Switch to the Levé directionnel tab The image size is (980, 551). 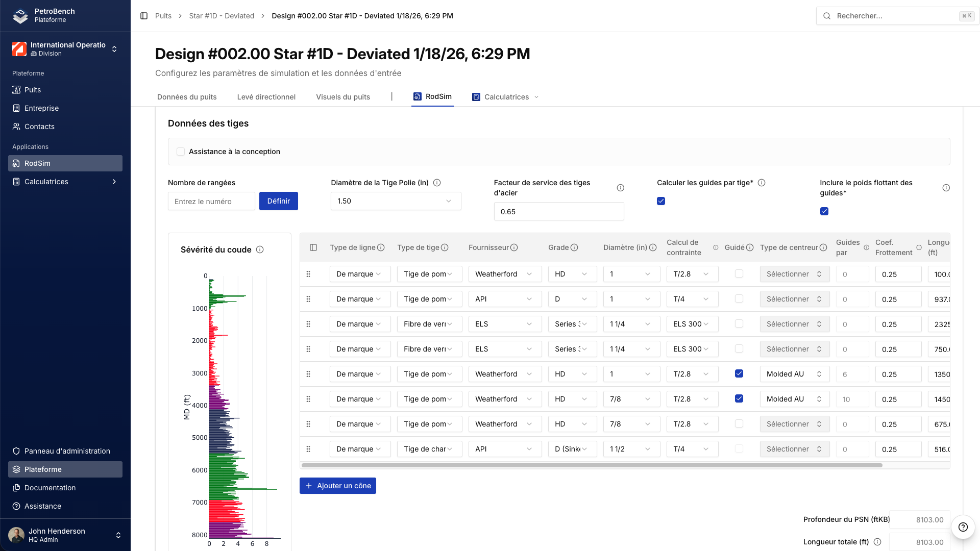(x=266, y=97)
